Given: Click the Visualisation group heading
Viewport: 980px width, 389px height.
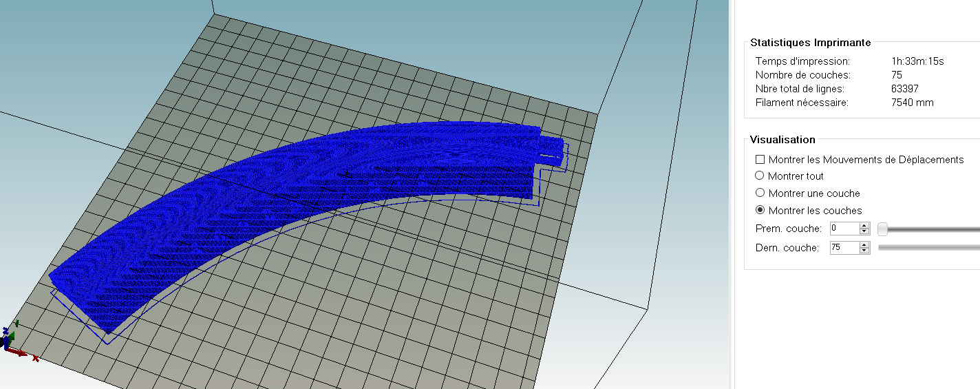Looking at the screenshot, I should [x=782, y=140].
